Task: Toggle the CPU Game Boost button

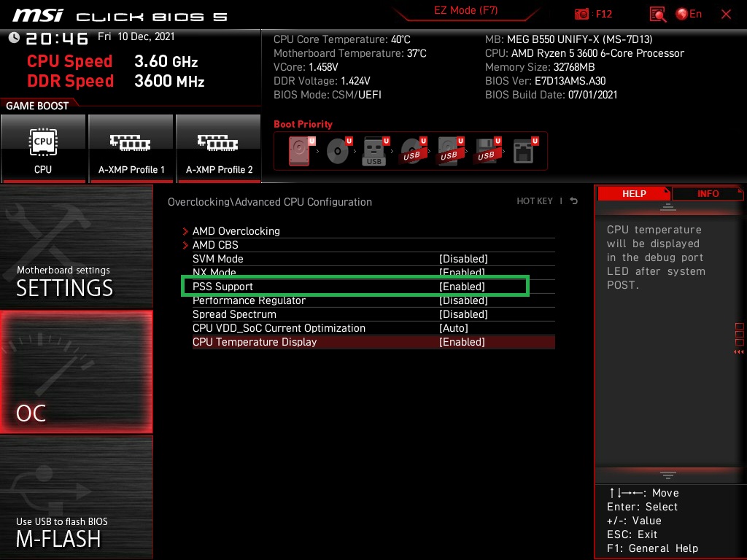Action: point(43,149)
